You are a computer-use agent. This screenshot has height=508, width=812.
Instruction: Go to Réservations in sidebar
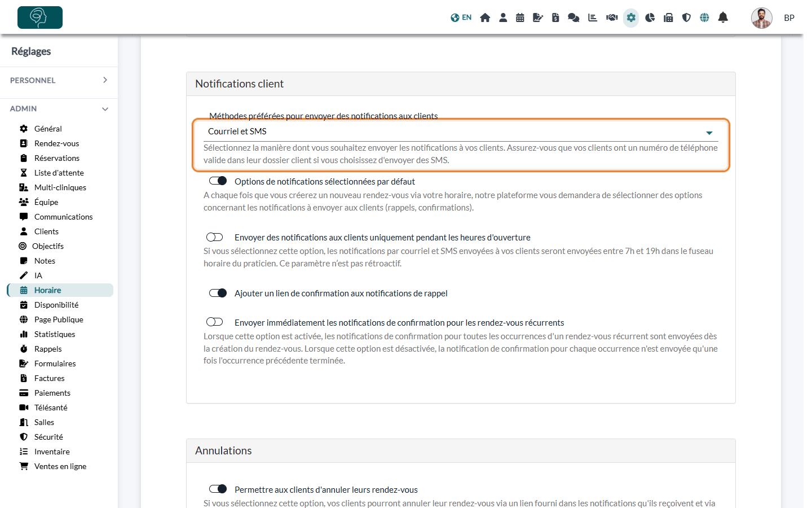(56, 158)
